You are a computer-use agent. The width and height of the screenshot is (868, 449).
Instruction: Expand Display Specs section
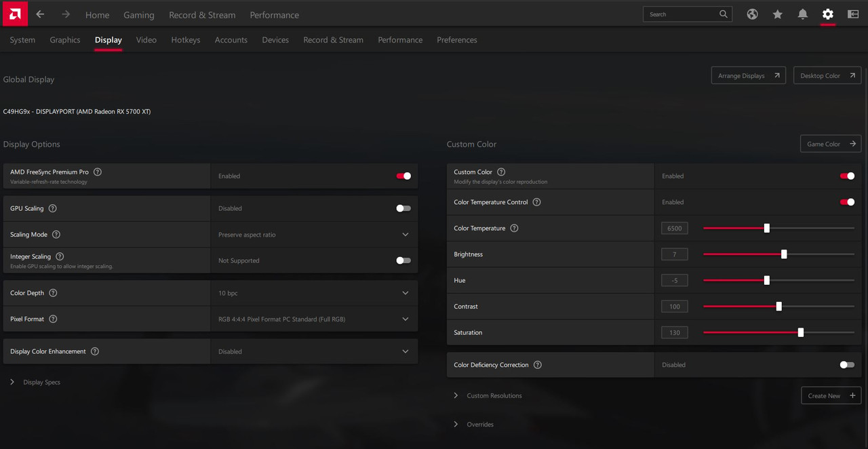[x=35, y=383]
